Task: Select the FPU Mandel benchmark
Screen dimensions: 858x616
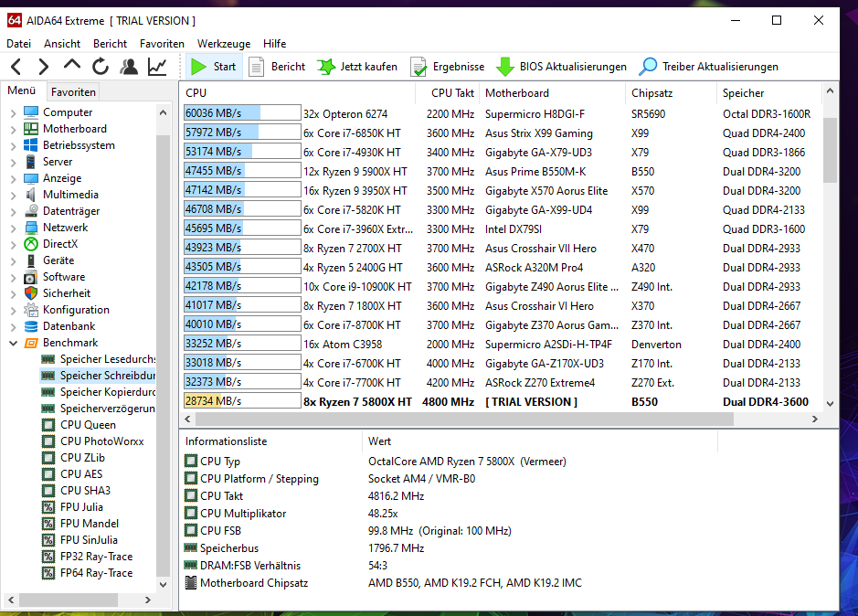Action: coord(80,524)
